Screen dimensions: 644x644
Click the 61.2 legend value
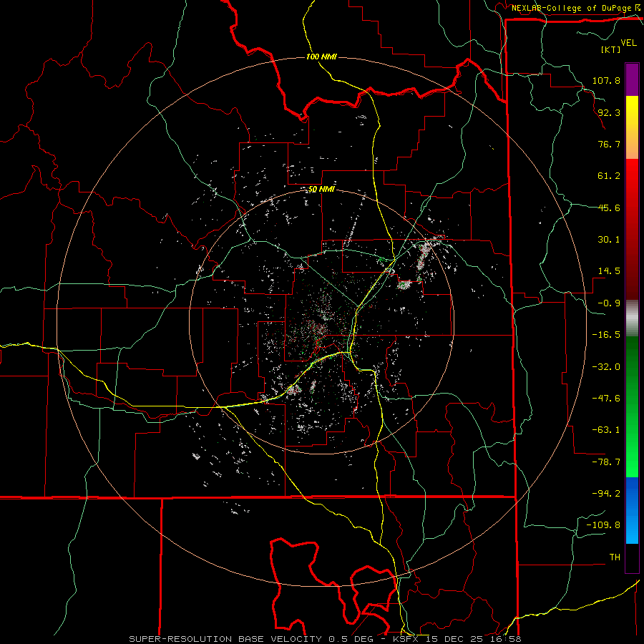609,176
